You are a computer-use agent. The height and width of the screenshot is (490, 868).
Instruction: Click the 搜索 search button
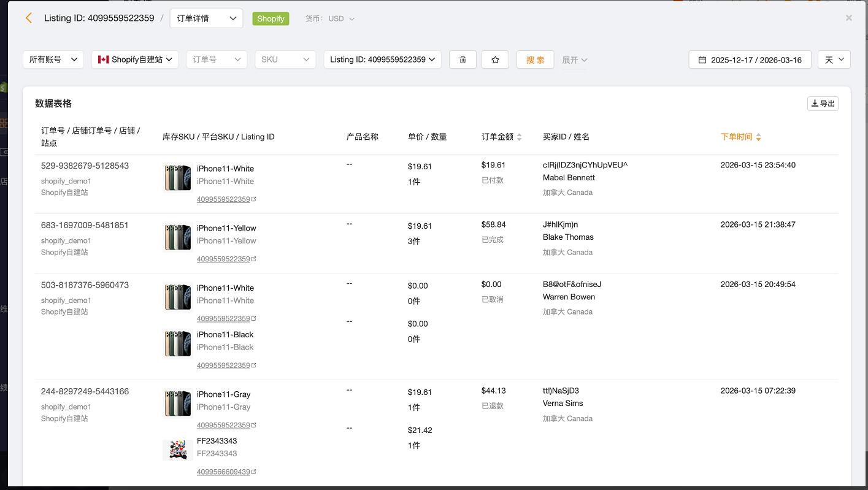tap(535, 59)
